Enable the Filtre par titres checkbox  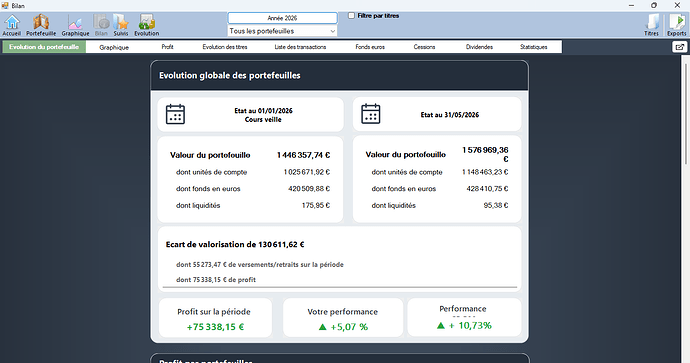tap(351, 15)
